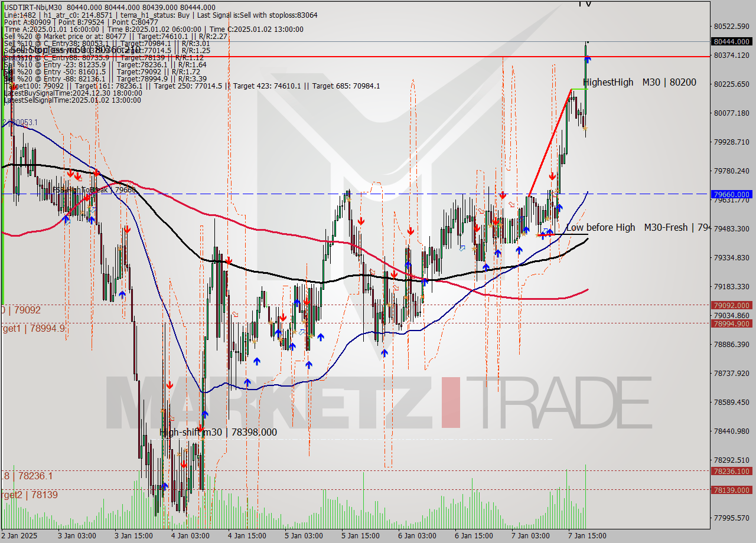Select the blue 79660.000 price level tag

click(x=732, y=194)
